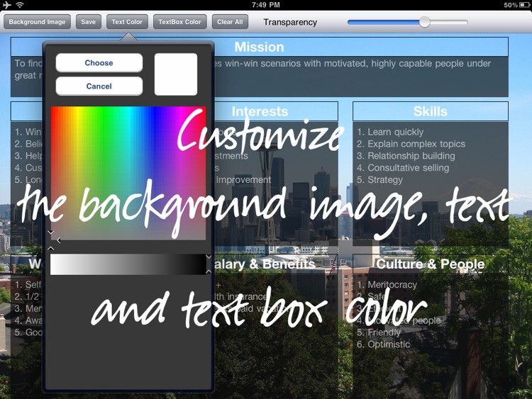Screen dimensions: 532x399
Task: Open the Background Image picker
Action: pyautogui.click(x=37, y=22)
